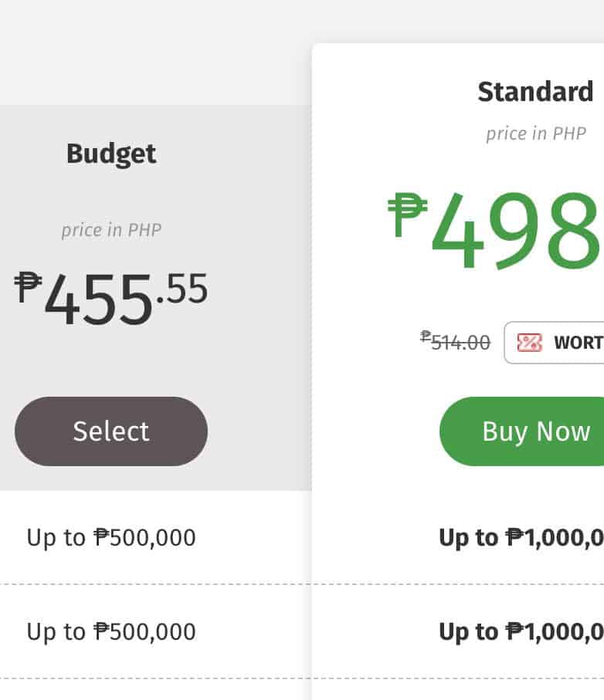Click second bold "Up to ₱1,000,0" Standard row
The height and width of the screenshot is (700, 604).
click(521, 631)
